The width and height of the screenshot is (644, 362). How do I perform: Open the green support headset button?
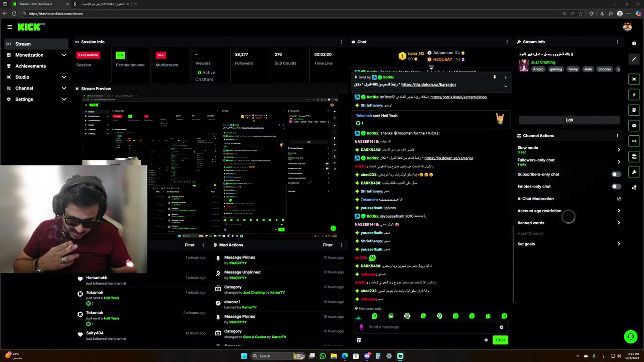pyautogui.click(x=630, y=337)
